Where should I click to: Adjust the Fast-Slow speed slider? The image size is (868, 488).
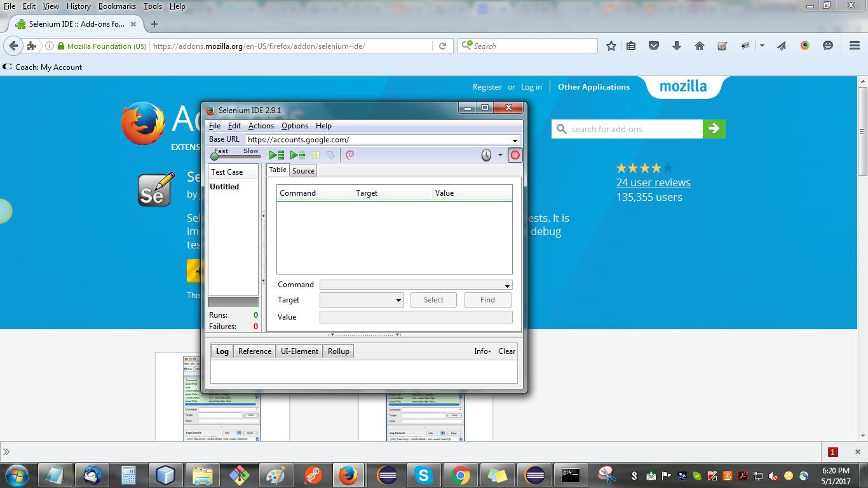[x=215, y=156]
